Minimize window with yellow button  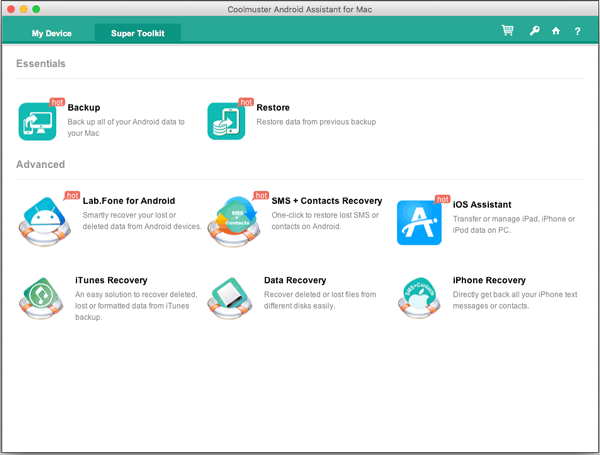(x=23, y=9)
